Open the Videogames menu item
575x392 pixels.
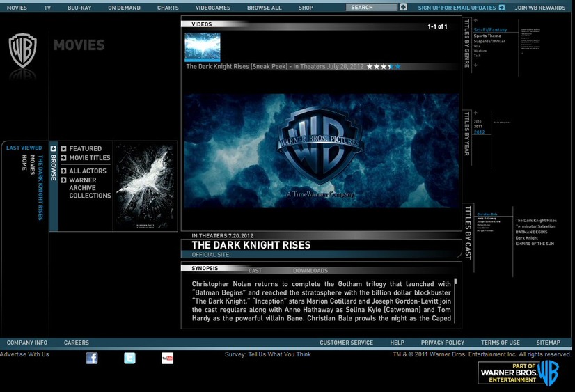[213, 8]
